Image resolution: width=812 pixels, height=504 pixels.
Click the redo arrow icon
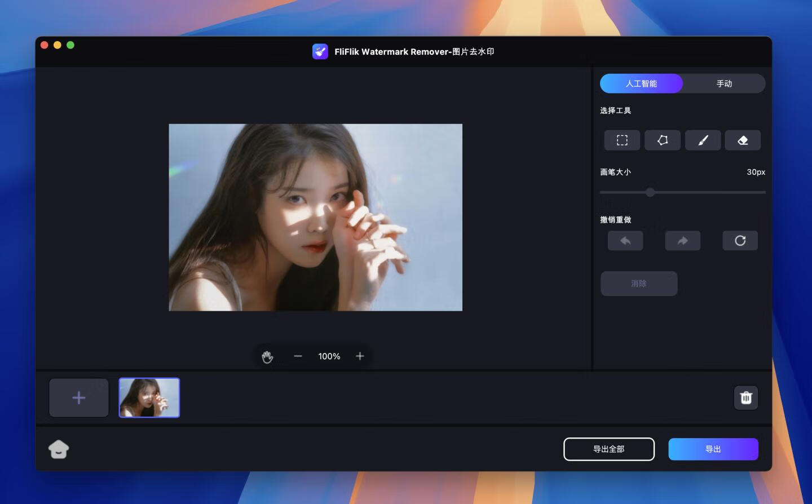(x=683, y=240)
